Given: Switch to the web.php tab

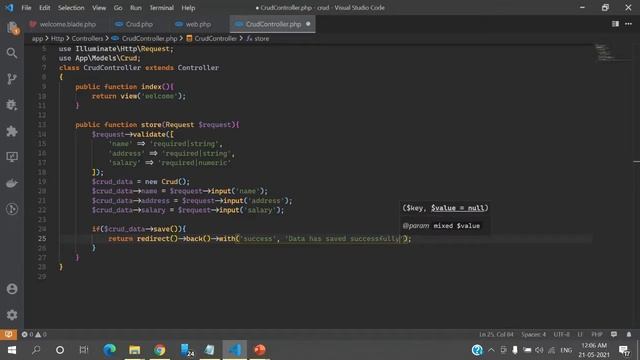Looking at the screenshot, I should coord(193,24).
